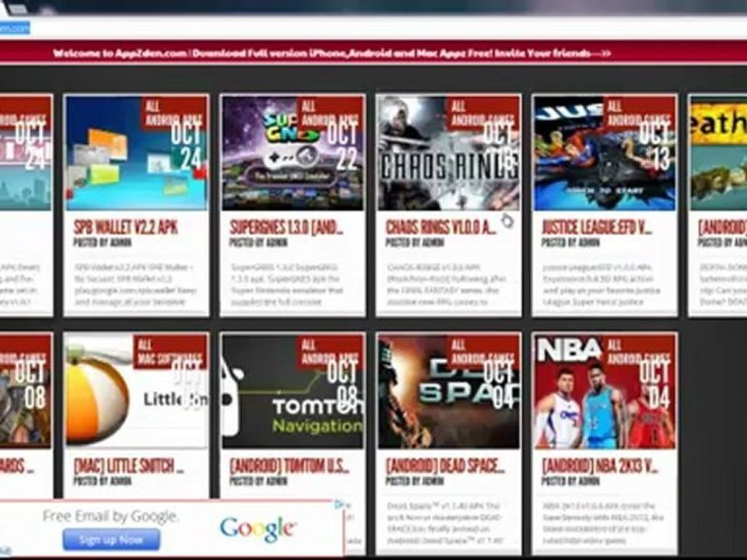Click the All Android Apps tag on SuperGNES card
747x560 pixels.
click(x=329, y=113)
